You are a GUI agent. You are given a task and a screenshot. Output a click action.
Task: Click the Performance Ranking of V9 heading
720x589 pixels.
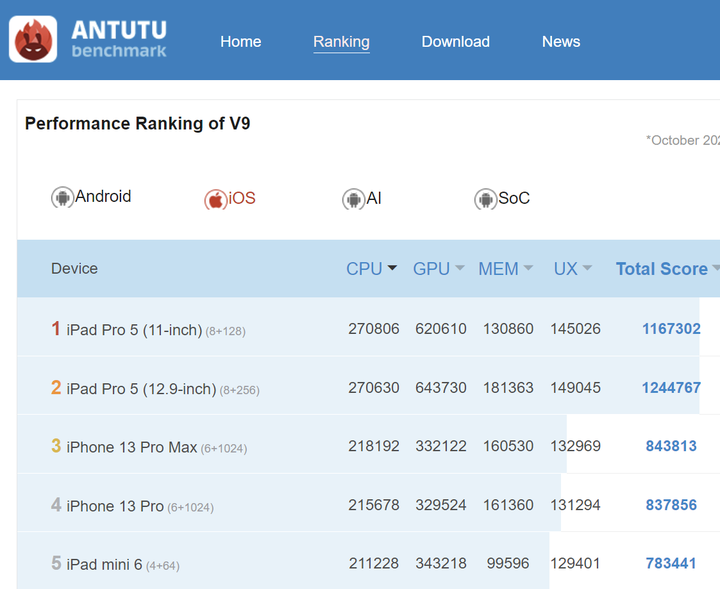[x=137, y=123]
